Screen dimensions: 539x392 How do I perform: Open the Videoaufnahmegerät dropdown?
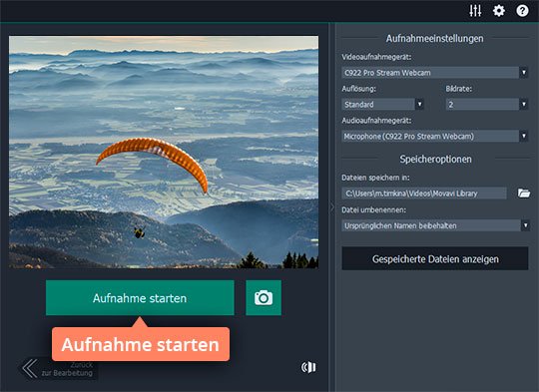coord(435,73)
